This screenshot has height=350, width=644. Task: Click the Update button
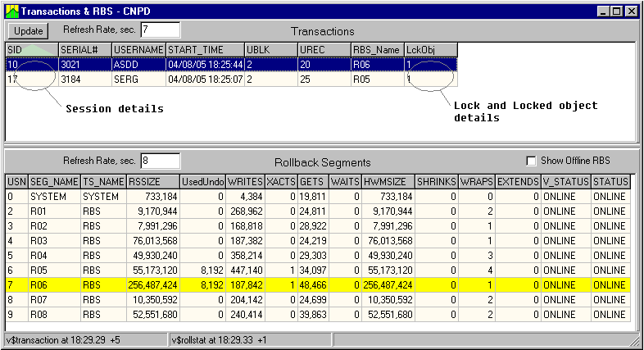pyautogui.click(x=29, y=31)
